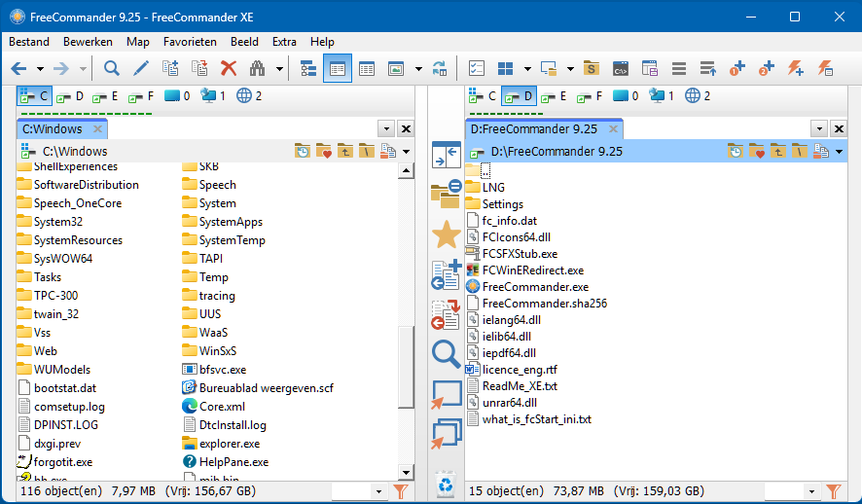Click the splitter move icon with red arrow
This screenshot has width=862, height=504.
coord(446,315)
